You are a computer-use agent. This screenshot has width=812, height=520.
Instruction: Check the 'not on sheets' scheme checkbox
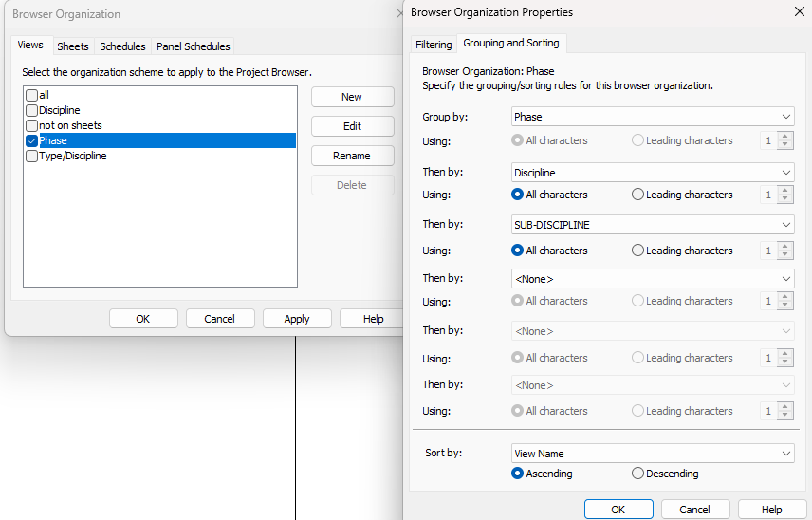[x=31, y=125]
